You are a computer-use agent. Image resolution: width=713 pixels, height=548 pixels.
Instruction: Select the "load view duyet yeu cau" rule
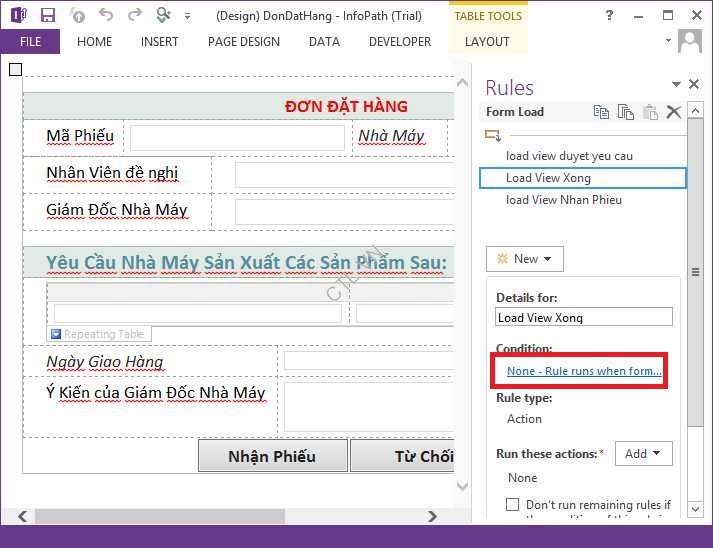[569, 156]
